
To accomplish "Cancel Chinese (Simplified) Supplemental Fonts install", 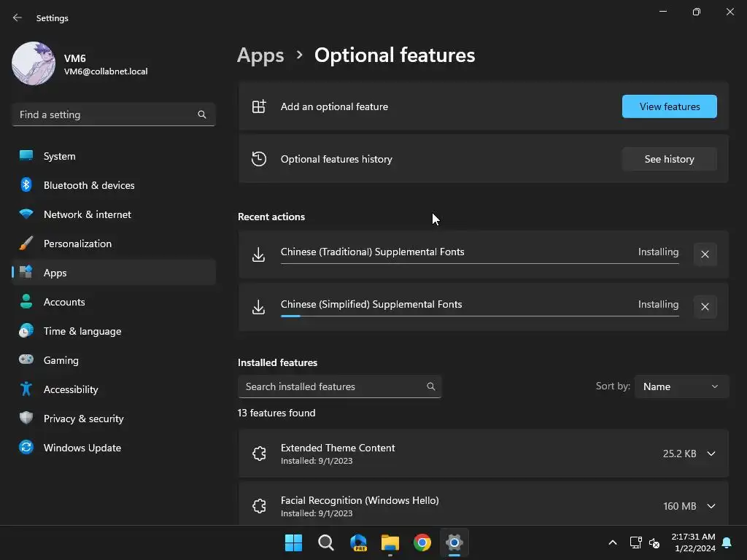I will tap(705, 307).
